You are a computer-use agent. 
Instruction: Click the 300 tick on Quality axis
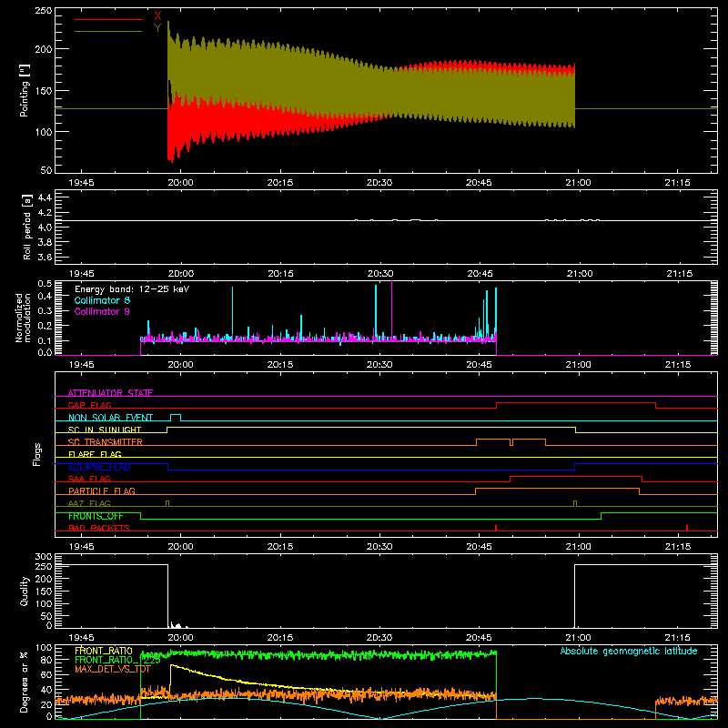coord(44,557)
